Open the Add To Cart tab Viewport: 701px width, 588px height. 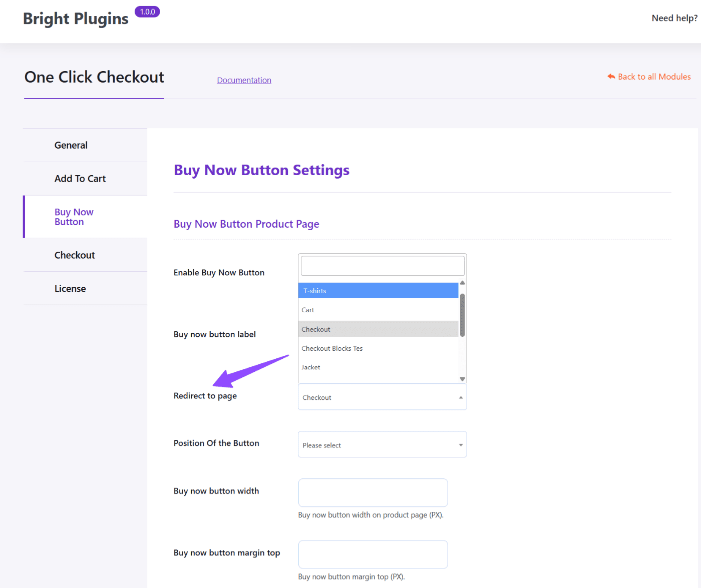pos(80,178)
